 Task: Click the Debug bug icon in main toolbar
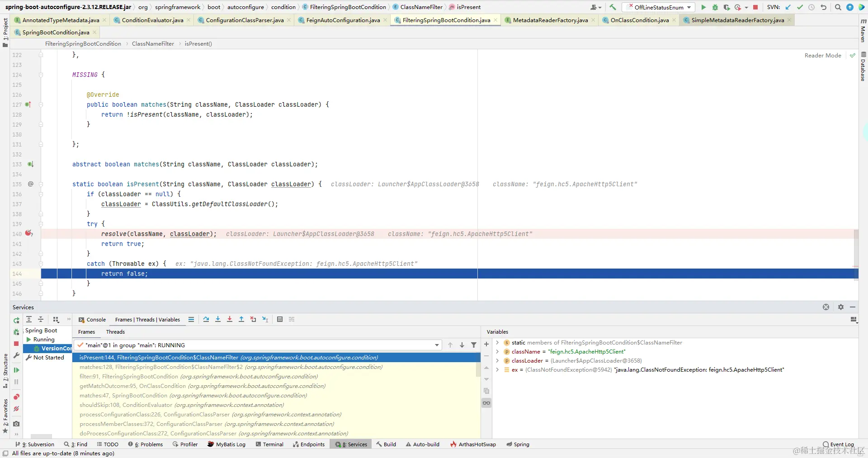[715, 7]
